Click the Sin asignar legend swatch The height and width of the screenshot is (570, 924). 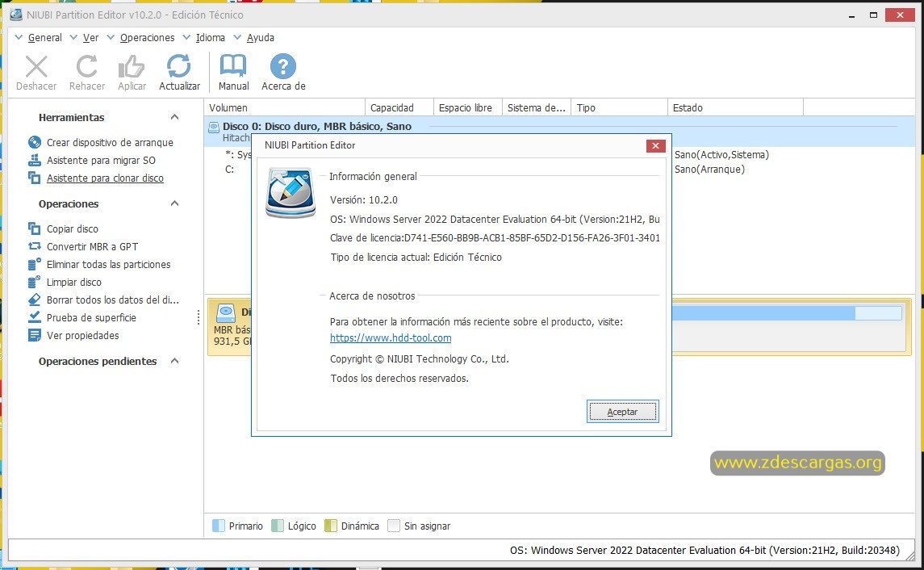click(394, 526)
